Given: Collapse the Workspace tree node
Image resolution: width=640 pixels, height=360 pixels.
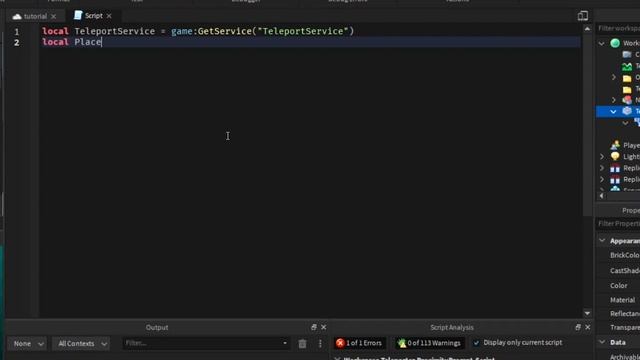Looking at the screenshot, I should click(x=602, y=43).
